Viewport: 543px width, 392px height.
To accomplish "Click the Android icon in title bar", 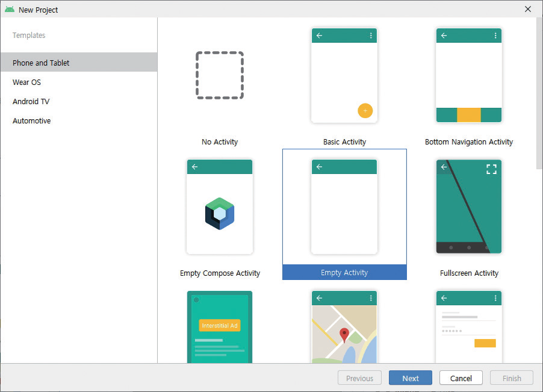I will click(x=10, y=10).
